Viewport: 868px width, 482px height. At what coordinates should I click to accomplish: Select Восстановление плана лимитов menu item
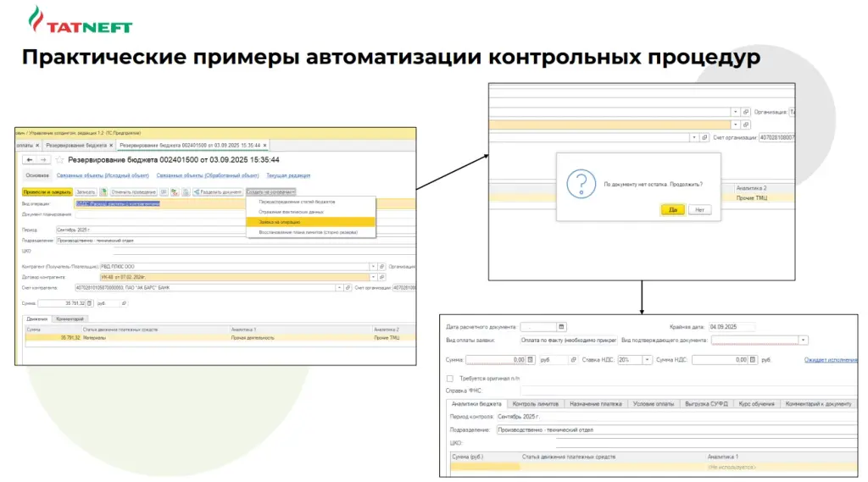pyautogui.click(x=310, y=232)
